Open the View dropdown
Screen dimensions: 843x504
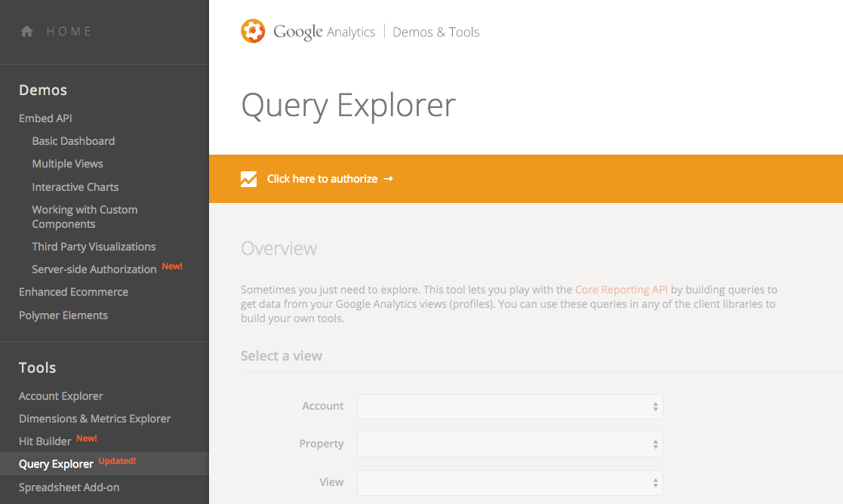tap(509, 483)
